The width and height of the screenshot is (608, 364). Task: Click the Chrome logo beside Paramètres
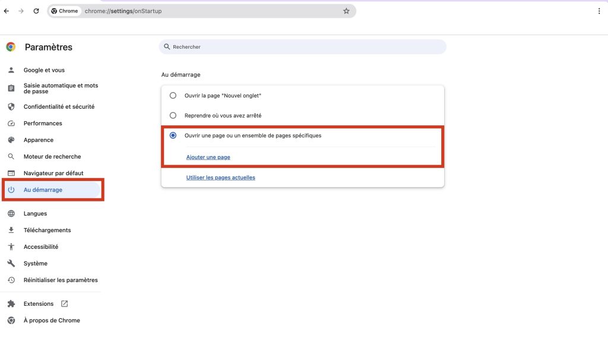[x=11, y=47]
